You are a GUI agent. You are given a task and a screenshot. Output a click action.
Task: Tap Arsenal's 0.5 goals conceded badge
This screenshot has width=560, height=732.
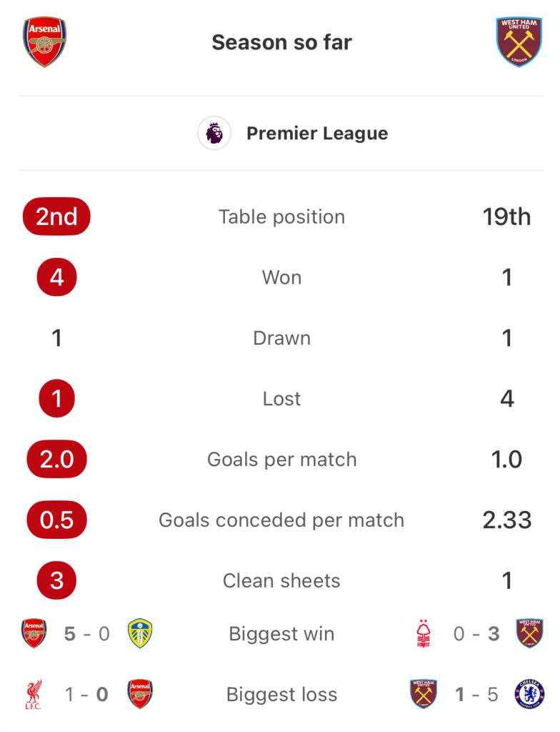click(56, 520)
